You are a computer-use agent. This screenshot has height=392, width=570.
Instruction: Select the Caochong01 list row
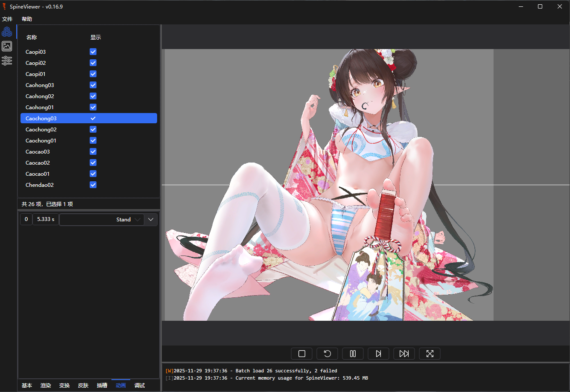[89, 140]
